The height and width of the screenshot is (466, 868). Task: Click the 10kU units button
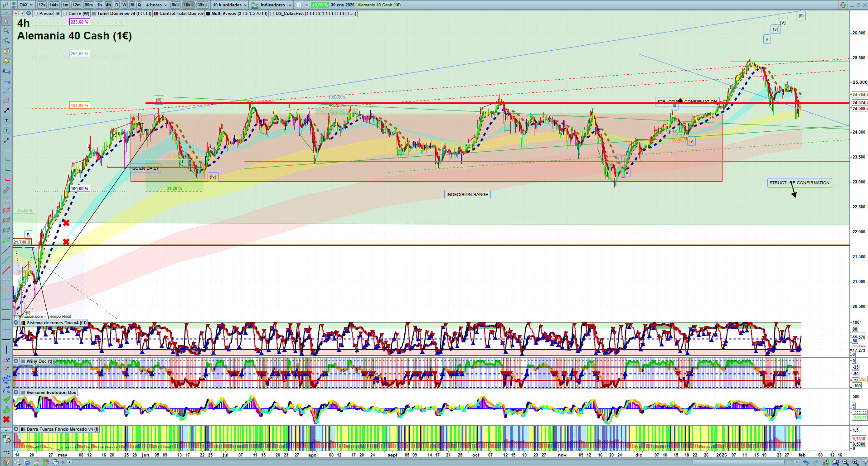(x=189, y=5)
